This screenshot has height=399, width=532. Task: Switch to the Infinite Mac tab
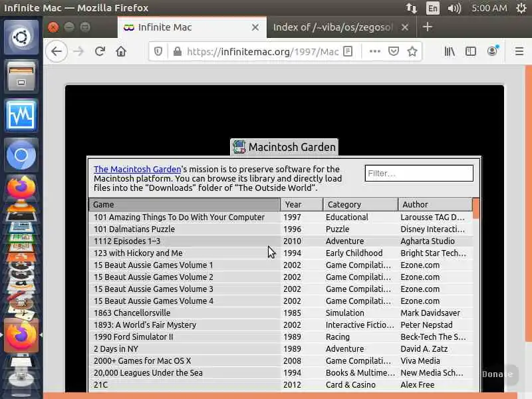[192, 27]
